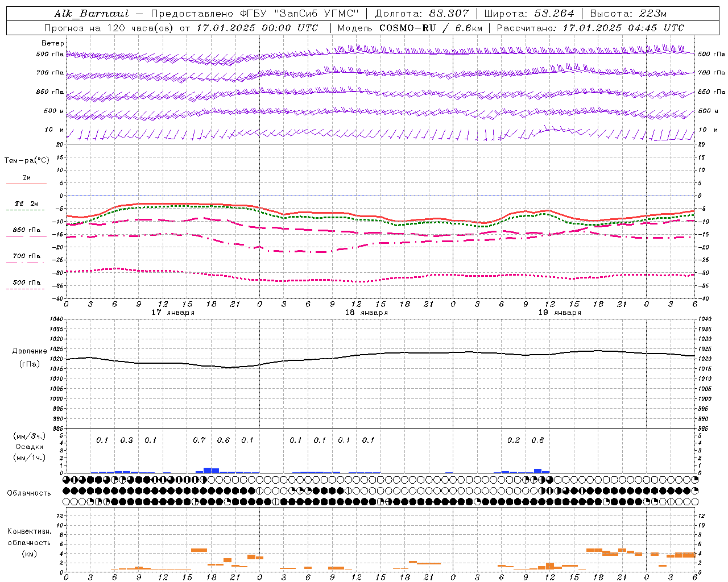Viewport: 728px width, 582px height.
Task: Click the Ветер panel label
Action: (x=53, y=43)
